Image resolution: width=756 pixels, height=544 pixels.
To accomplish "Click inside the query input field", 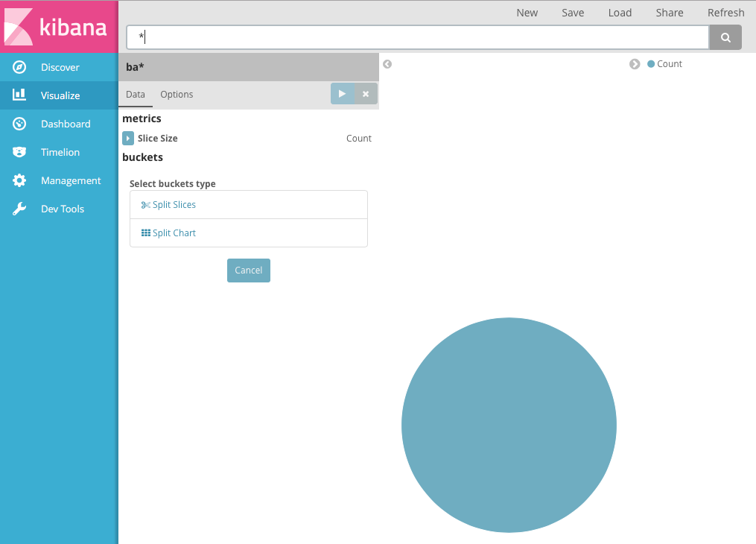I will 417,37.
